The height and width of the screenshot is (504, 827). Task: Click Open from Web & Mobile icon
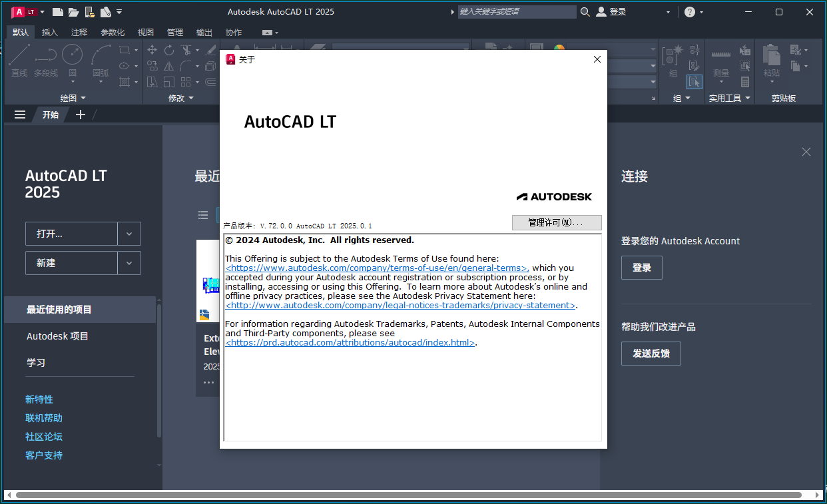pyautogui.click(x=89, y=12)
